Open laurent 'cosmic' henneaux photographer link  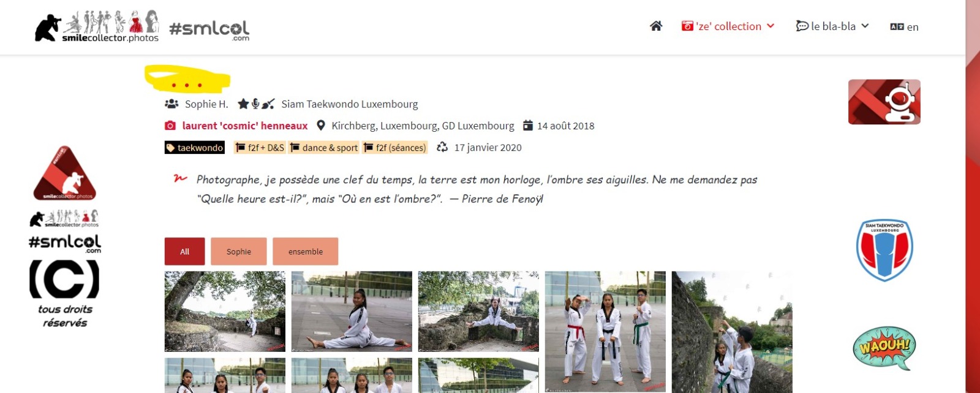point(245,126)
